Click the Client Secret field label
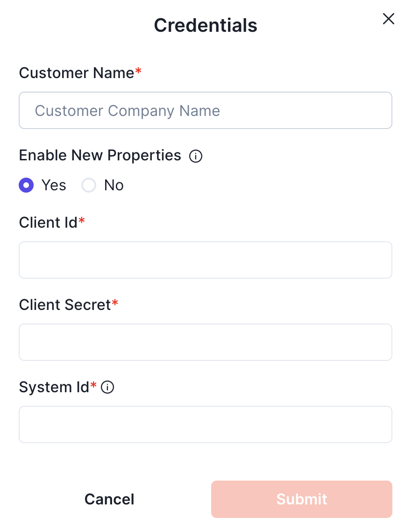 pyautogui.click(x=65, y=305)
